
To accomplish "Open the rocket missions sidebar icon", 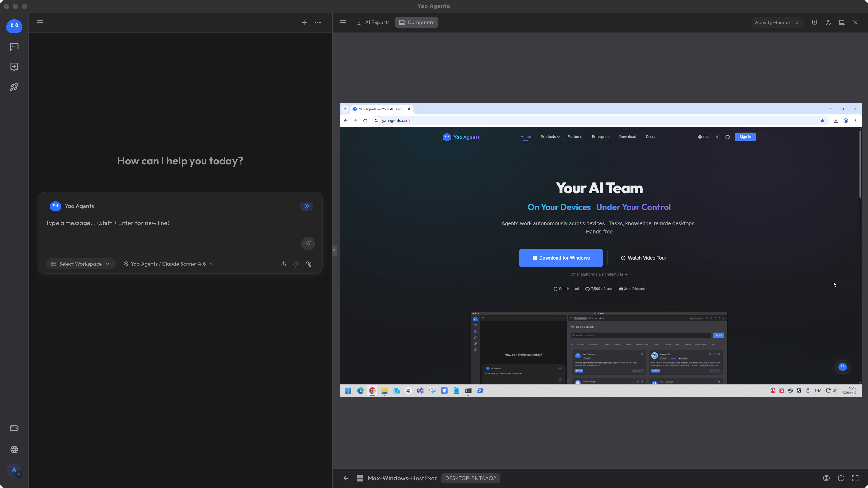I will [x=14, y=87].
